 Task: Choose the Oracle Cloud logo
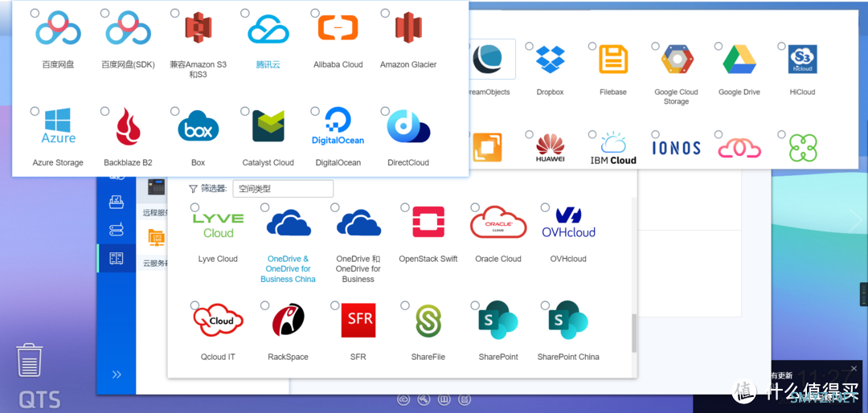[x=498, y=223]
